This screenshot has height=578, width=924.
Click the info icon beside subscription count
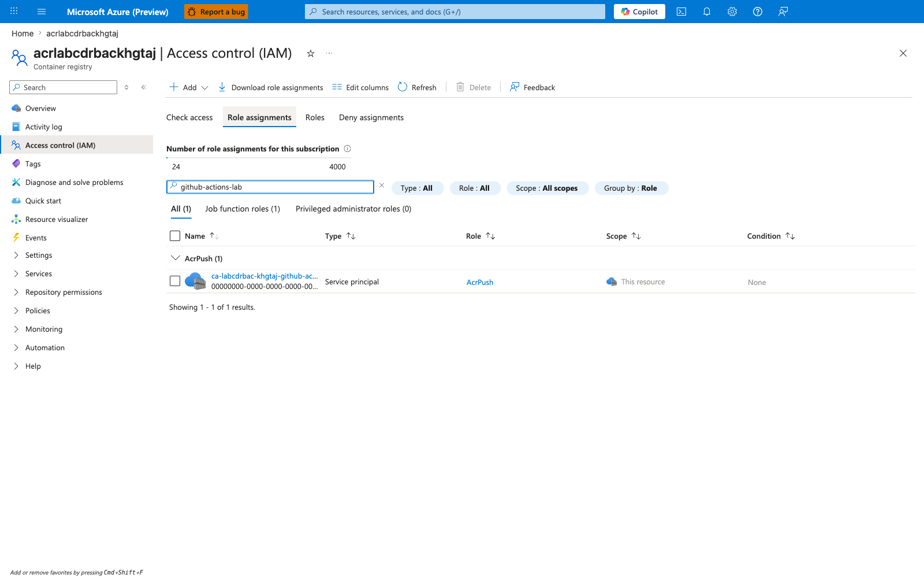[x=348, y=149]
